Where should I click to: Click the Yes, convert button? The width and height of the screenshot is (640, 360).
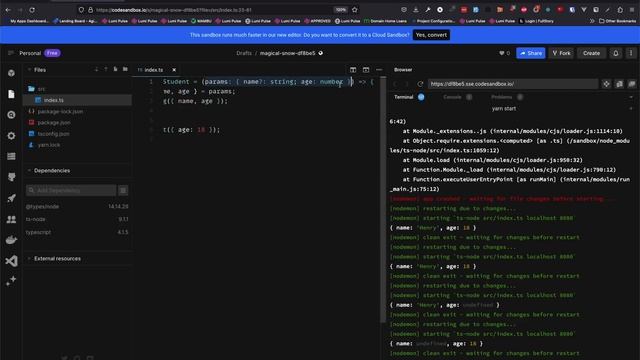point(431,35)
